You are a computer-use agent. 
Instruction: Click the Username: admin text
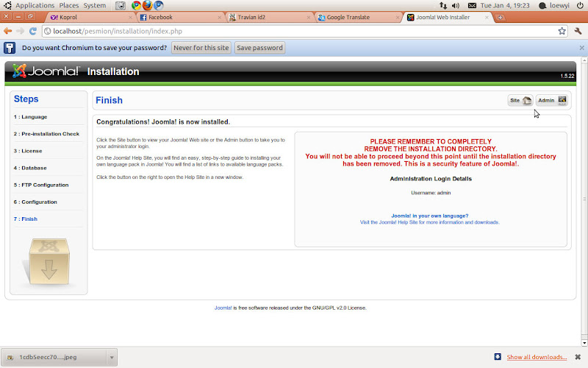pyautogui.click(x=431, y=193)
